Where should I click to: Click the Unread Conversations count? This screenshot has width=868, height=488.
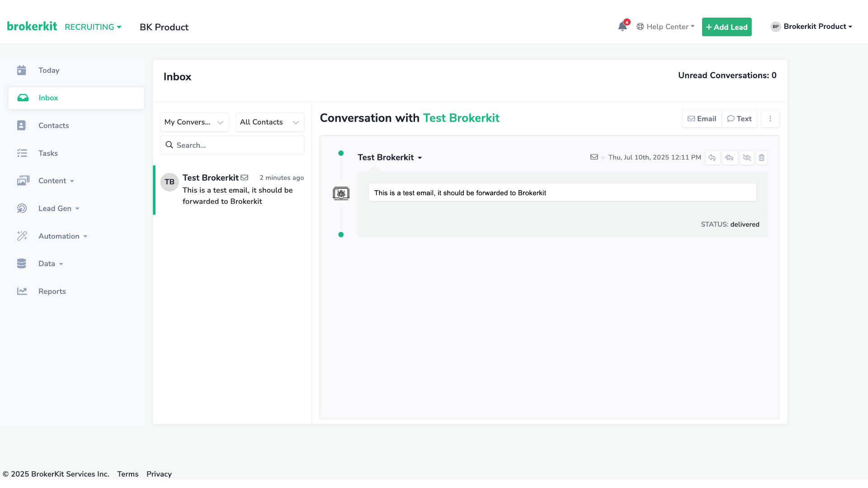(x=727, y=75)
